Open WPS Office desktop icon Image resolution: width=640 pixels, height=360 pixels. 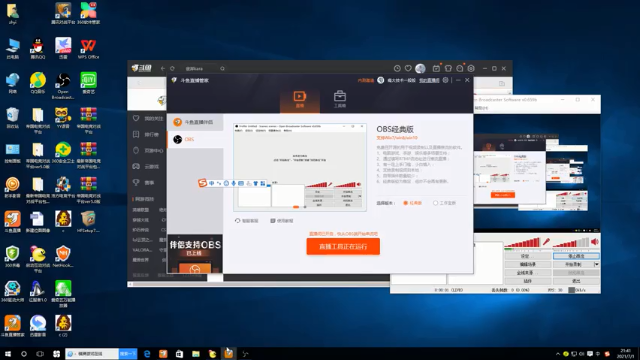coord(88,49)
